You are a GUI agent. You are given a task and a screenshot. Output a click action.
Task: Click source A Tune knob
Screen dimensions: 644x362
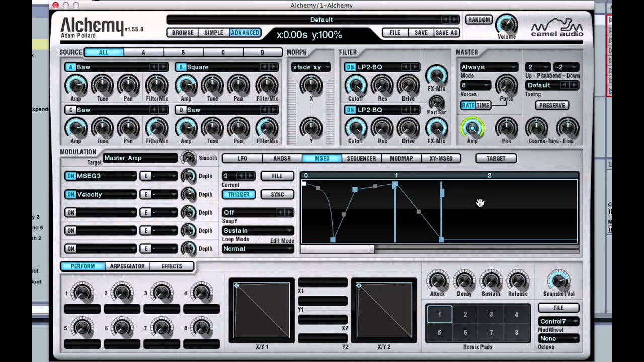[x=102, y=85]
